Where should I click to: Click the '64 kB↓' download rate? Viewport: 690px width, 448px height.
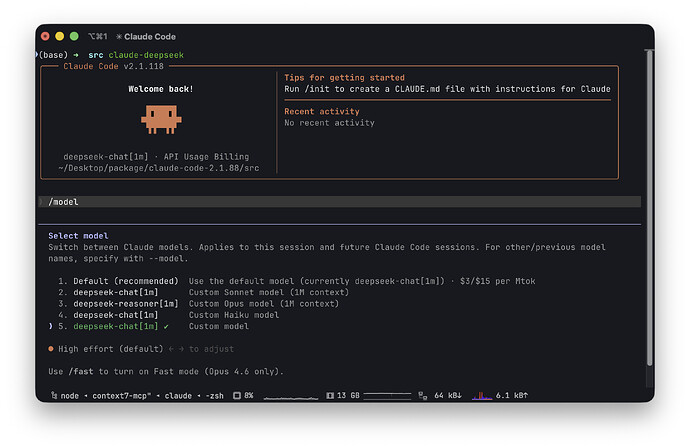[x=448, y=395]
